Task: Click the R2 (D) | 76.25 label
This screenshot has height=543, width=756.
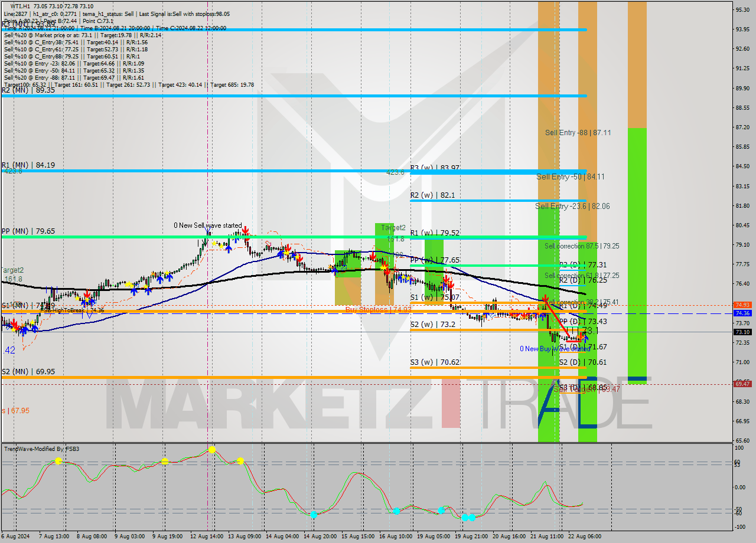Action: click(x=583, y=280)
